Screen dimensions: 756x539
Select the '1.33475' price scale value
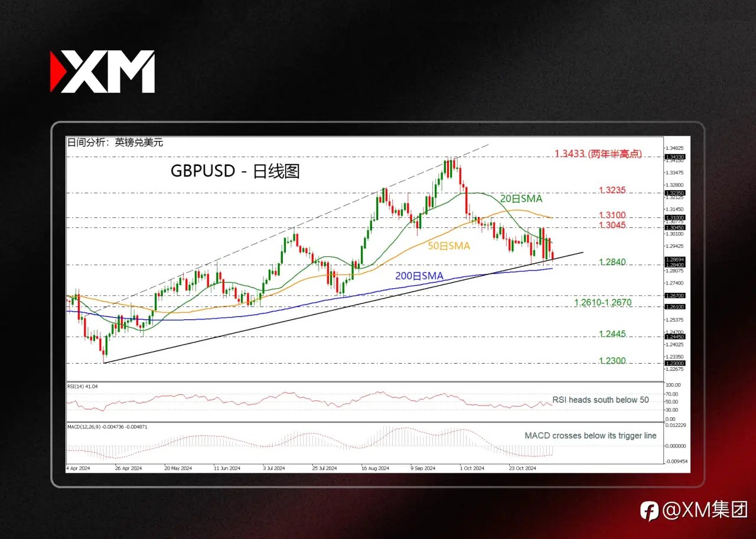pyautogui.click(x=674, y=172)
